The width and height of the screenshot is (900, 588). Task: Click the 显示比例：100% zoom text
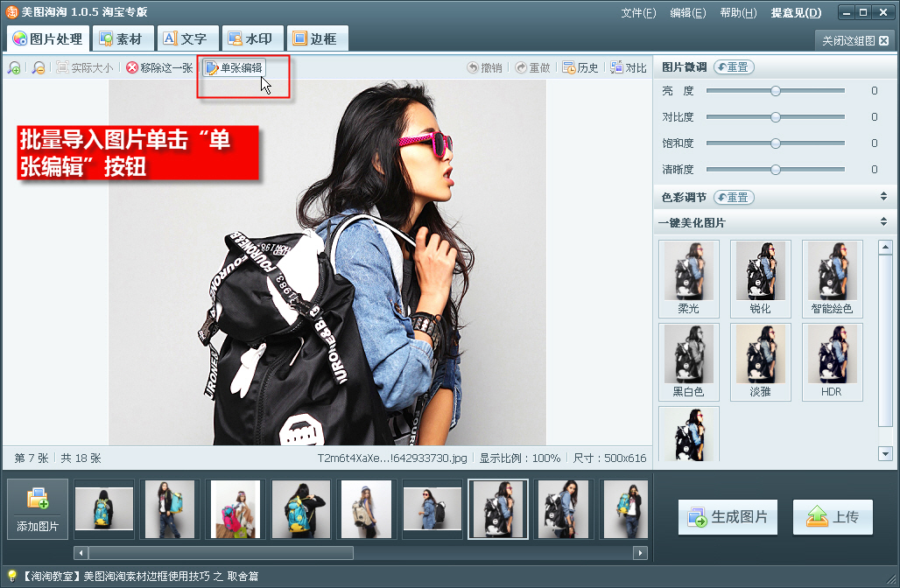tap(519, 458)
